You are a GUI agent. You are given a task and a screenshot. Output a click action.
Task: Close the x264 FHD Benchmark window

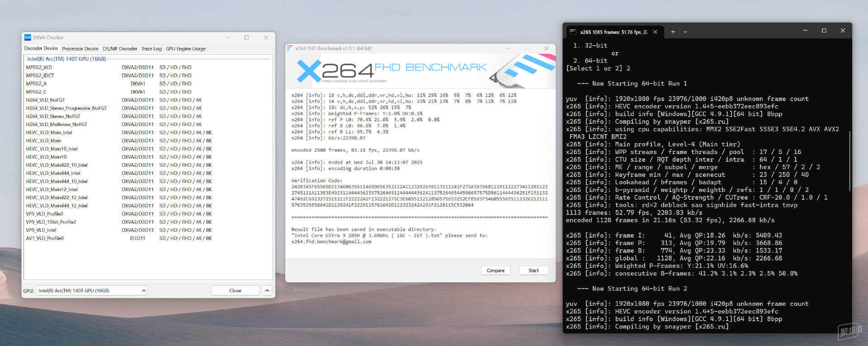pos(546,48)
